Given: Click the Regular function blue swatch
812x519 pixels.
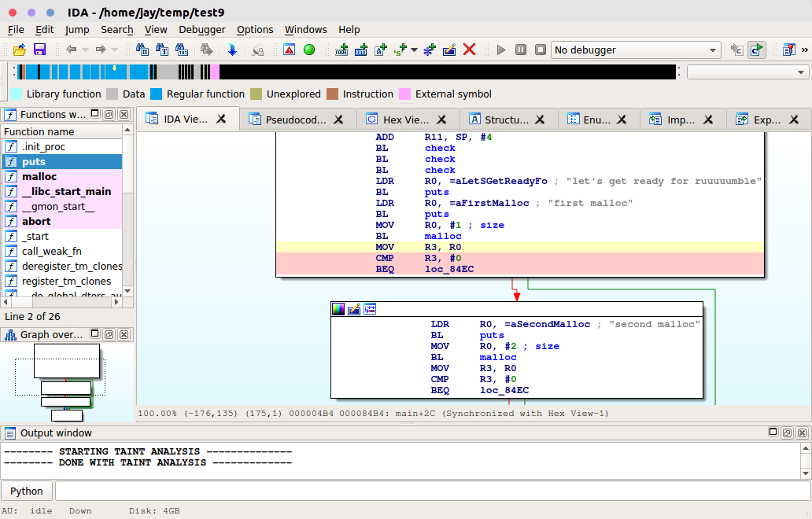Looking at the screenshot, I should (x=156, y=94).
